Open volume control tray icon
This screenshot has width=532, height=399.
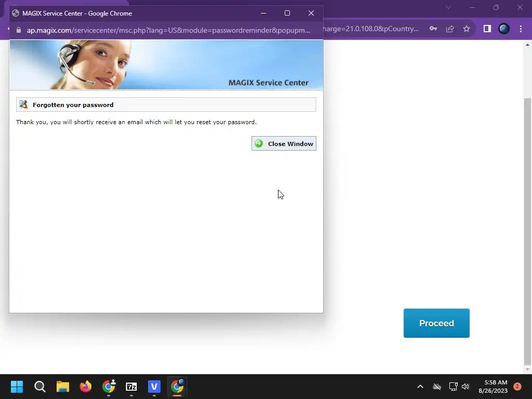click(465, 387)
